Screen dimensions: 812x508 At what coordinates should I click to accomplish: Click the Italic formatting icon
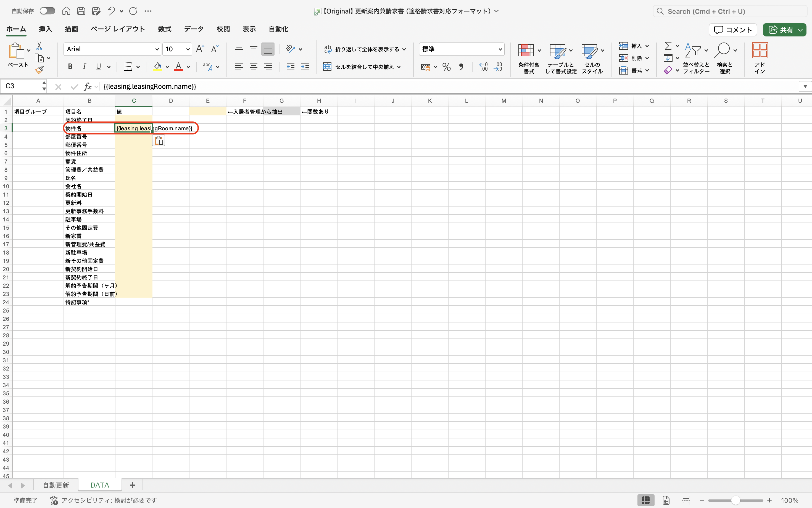click(84, 67)
